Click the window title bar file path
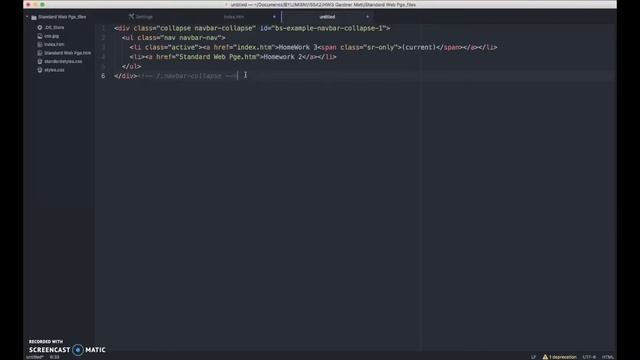Screen dimensions: 640x360 323,5
